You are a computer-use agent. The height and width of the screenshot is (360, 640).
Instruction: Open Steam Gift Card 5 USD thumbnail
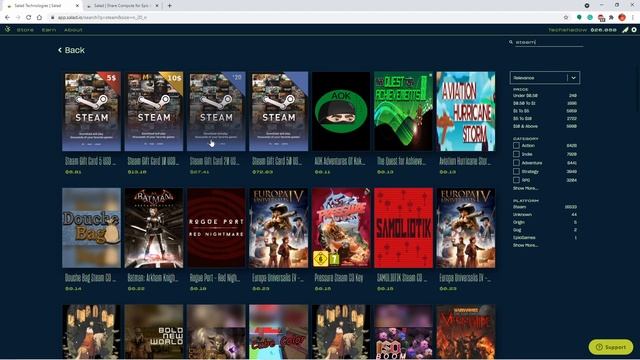(x=91, y=111)
